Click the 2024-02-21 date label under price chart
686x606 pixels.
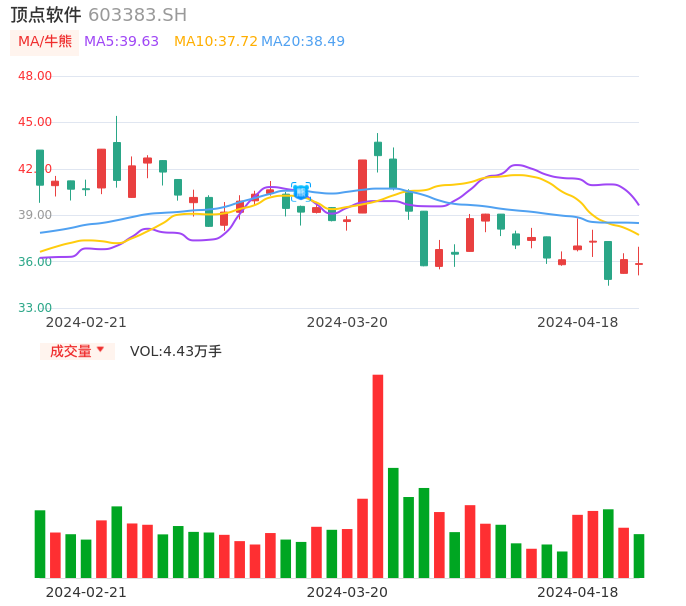point(86,322)
